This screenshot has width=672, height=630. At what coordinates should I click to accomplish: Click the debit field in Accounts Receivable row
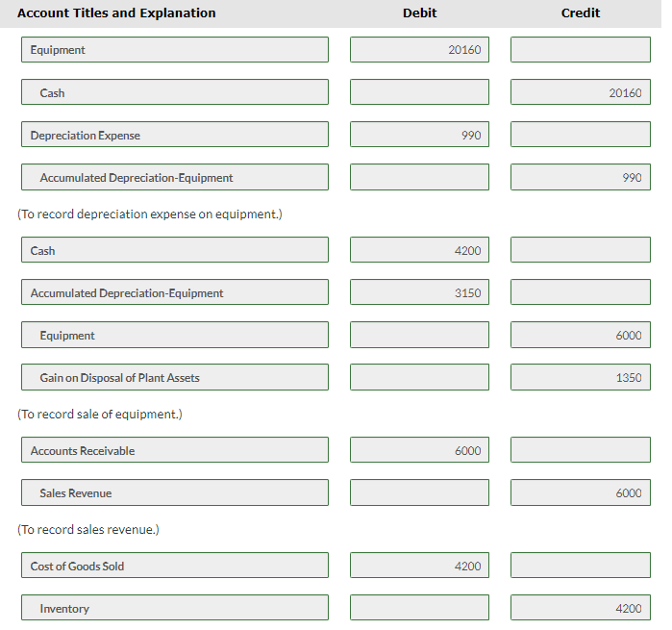pyautogui.click(x=419, y=450)
